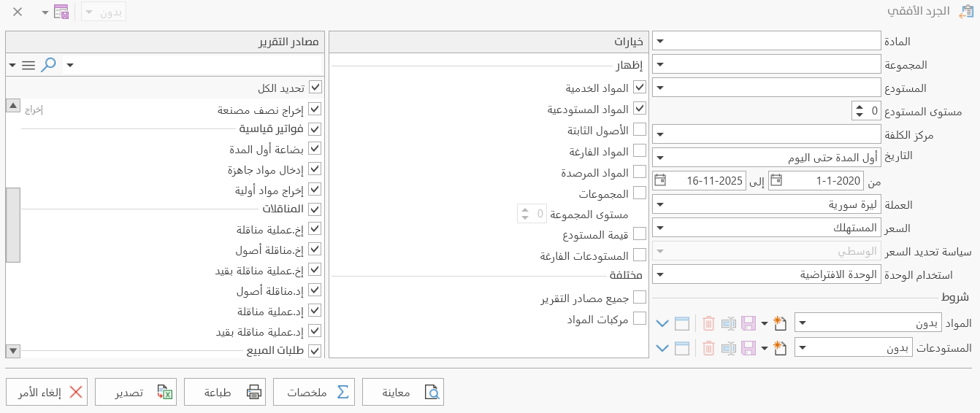
Task: Open the المواد condition بدون dropdown
Action: click(801, 323)
